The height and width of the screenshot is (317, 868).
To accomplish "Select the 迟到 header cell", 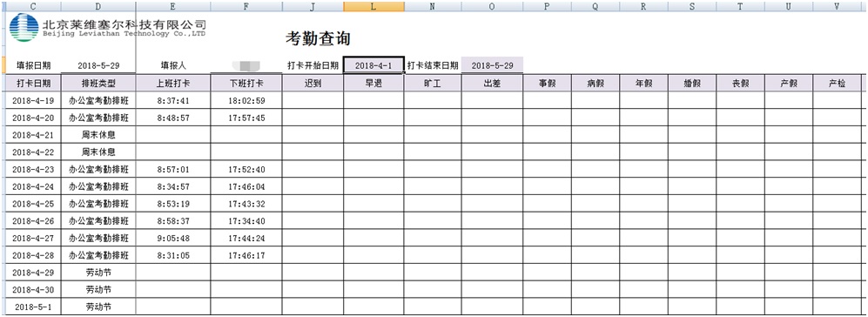I will (x=313, y=83).
